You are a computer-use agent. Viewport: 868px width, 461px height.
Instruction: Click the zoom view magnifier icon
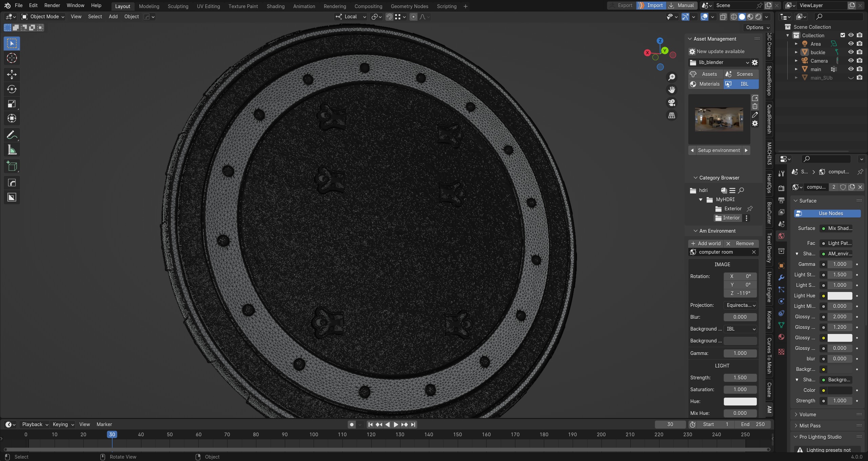click(x=671, y=77)
